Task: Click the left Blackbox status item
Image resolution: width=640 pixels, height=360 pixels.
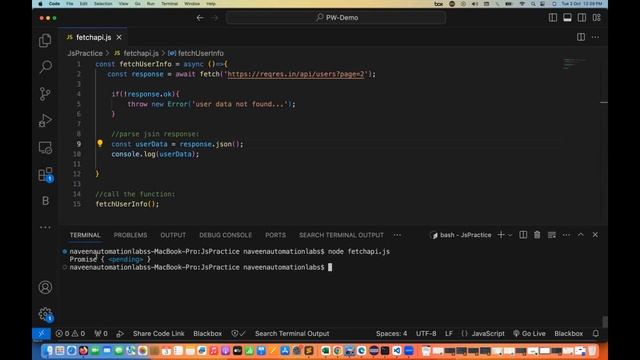Action: click(x=207, y=333)
